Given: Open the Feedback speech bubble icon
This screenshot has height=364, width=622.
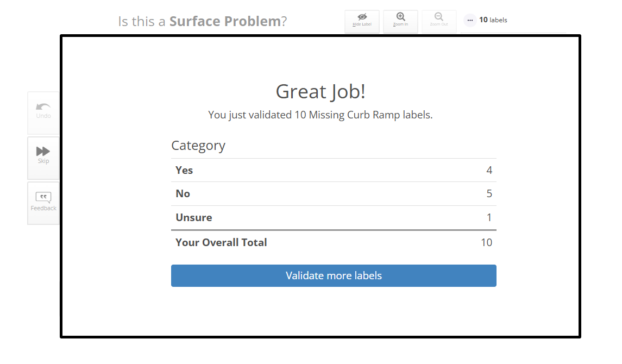Looking at the screenshot, I should [x=43, y=197].
